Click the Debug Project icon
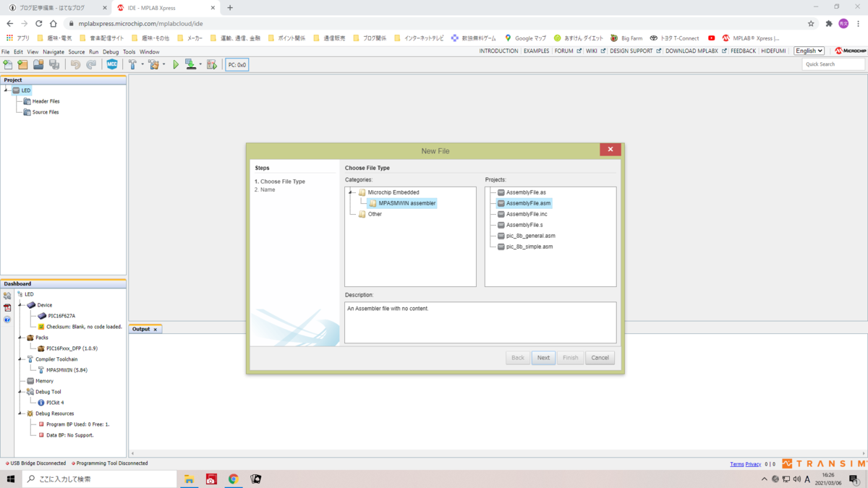 coord(212,64)
